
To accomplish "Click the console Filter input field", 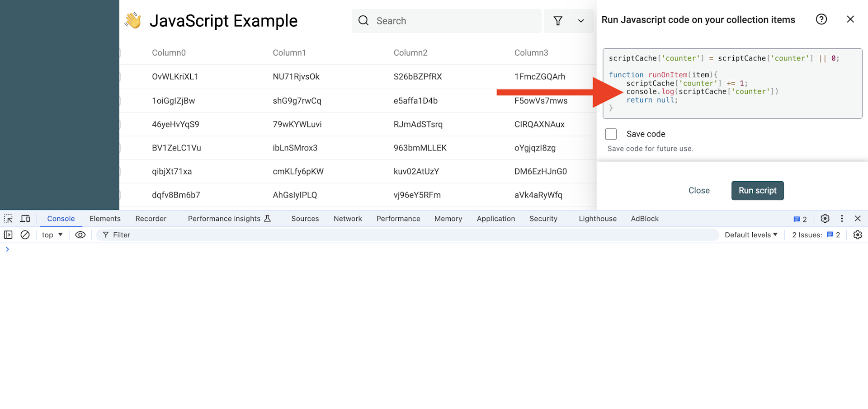I will (x=407, y=235).
